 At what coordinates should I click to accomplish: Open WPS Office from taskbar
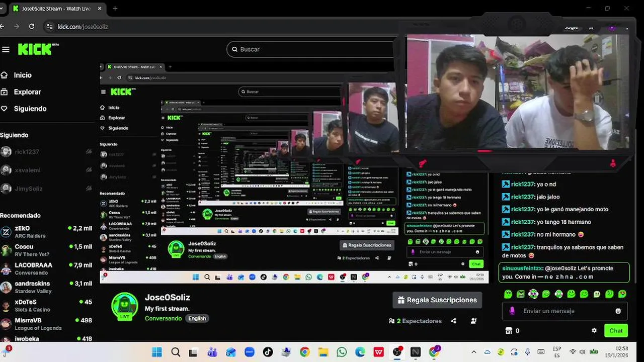(x=378, y=352)
